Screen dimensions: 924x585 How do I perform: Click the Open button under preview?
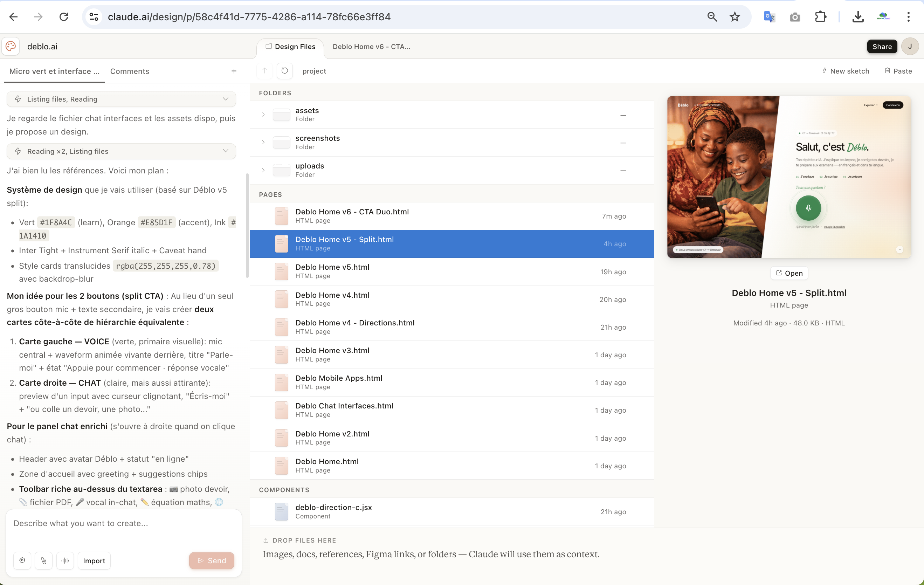pyautogui.click(x=789, y=273)
